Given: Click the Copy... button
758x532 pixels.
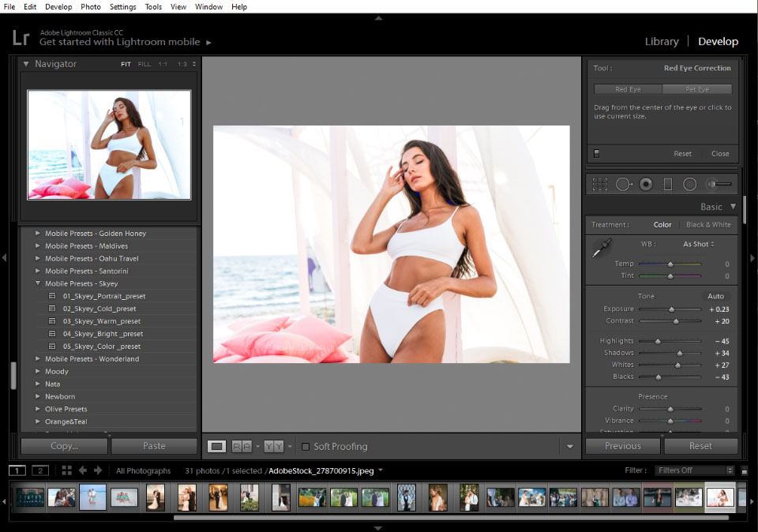Looking at the screenshot, I should [x=64, y=446].
